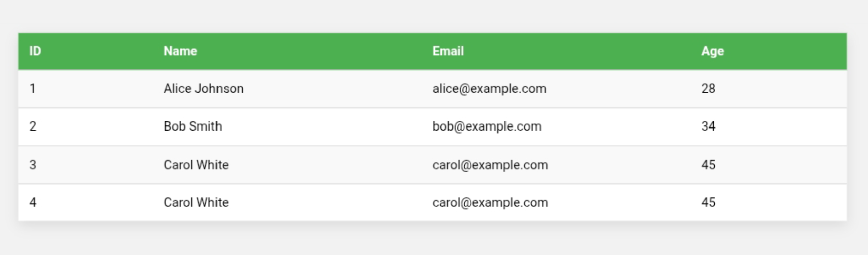
Task: Select the Email column header
Action: pyautogui.click(x=448, y=51)
